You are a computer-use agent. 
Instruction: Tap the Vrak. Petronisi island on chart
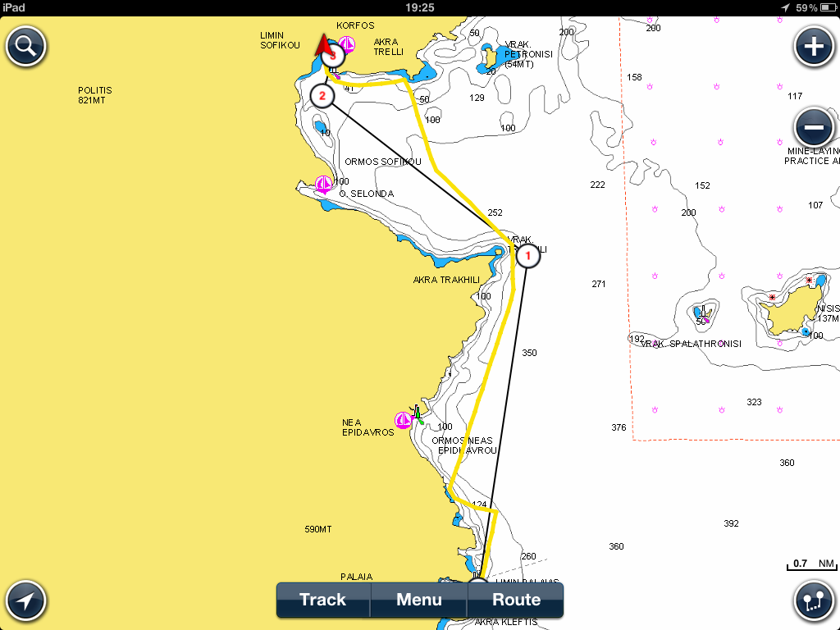click(489, 57)
